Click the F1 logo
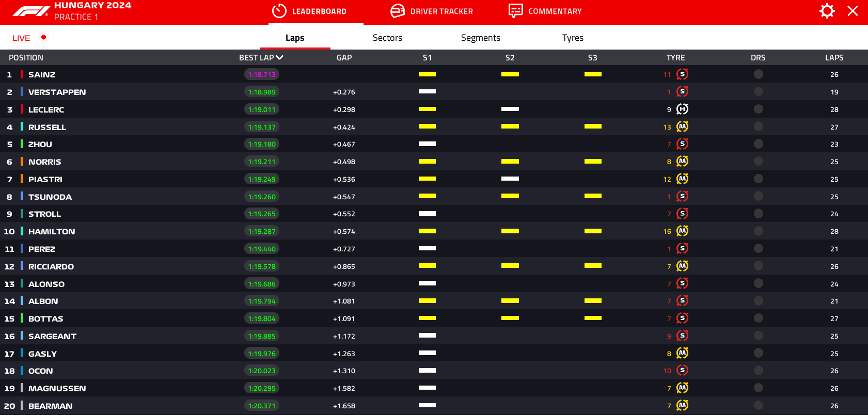Screen dimensions: 868x415 point(31,11)
